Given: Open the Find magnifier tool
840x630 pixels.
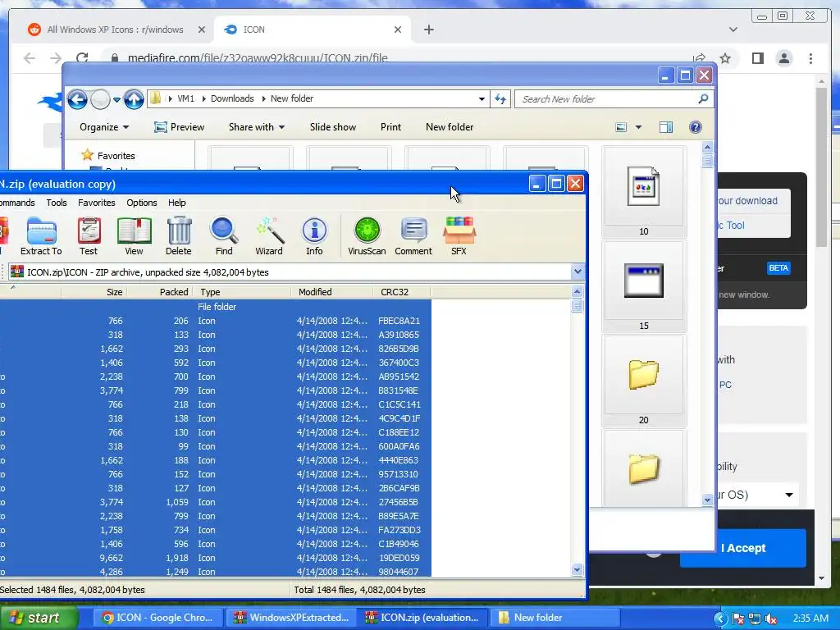Looking at the screenshot, I should pyautogui.click(x=224, y=235).
